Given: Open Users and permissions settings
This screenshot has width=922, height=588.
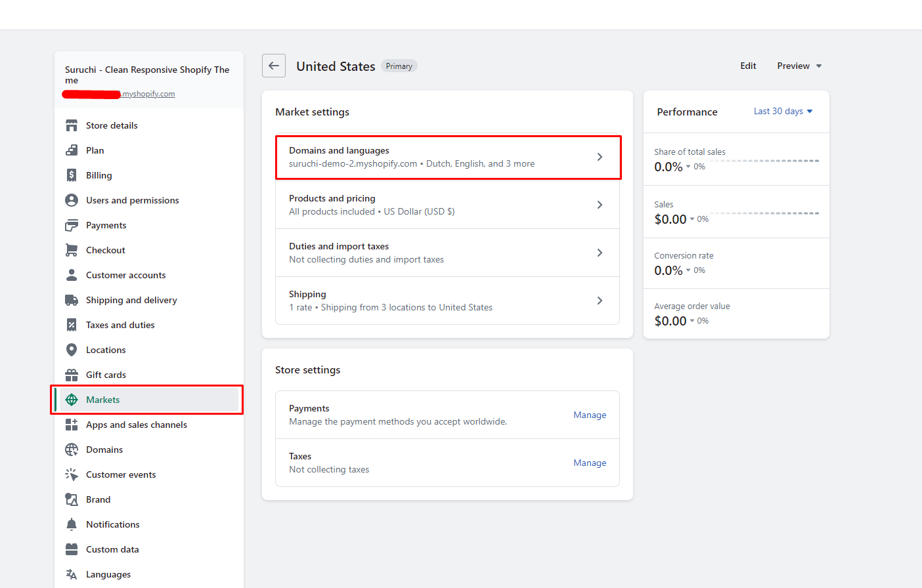Looking at the screenshot, I should coord(132,200).
